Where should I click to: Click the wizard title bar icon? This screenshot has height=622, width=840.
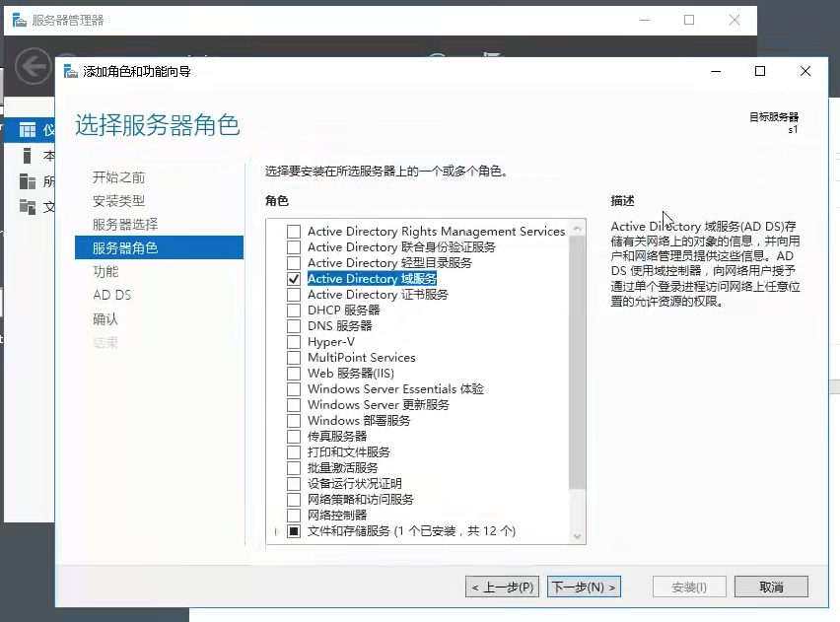pos(71,71)
